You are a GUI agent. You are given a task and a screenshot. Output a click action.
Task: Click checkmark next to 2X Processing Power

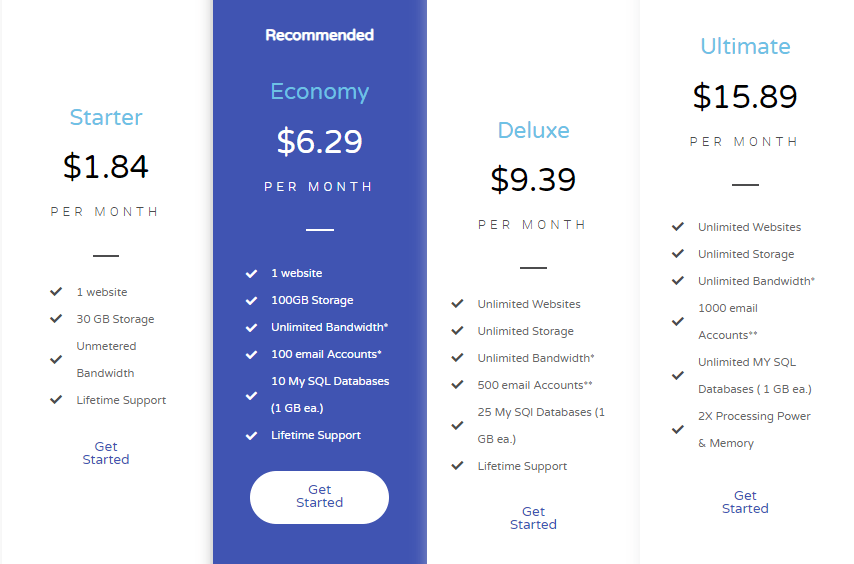pos(678,430)
